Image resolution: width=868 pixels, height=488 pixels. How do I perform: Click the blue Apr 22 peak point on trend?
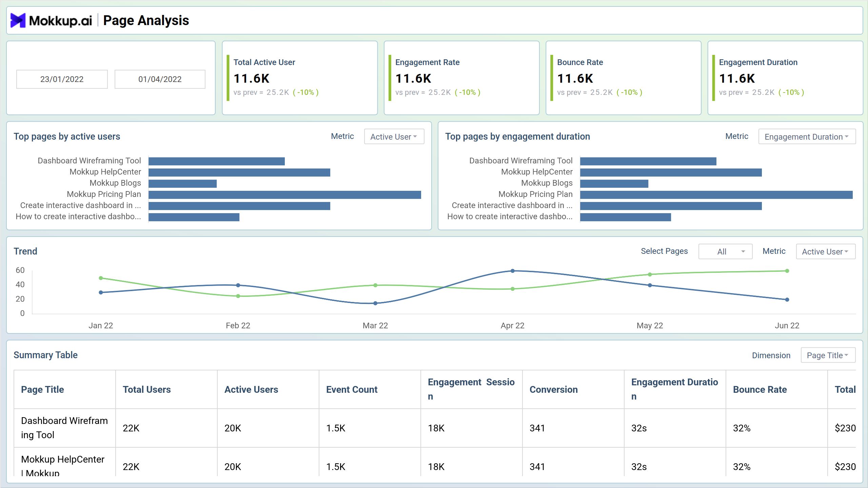(513, 271)
